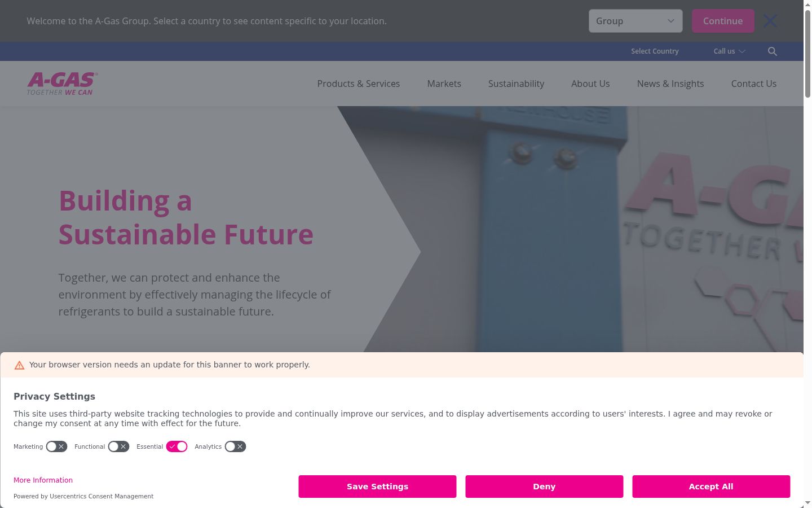Viewport: 812px width, 508px height.
Task: Toggle the Essential consent switch
Action: 176,446
